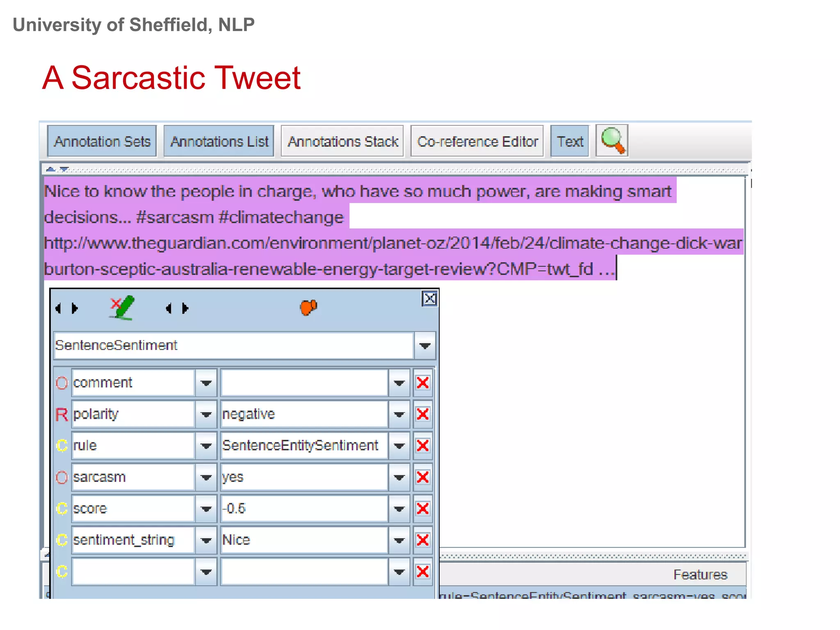Click the optional marker beside sarcasm
This screenshot has width=840, height=630.
[62, 477]
